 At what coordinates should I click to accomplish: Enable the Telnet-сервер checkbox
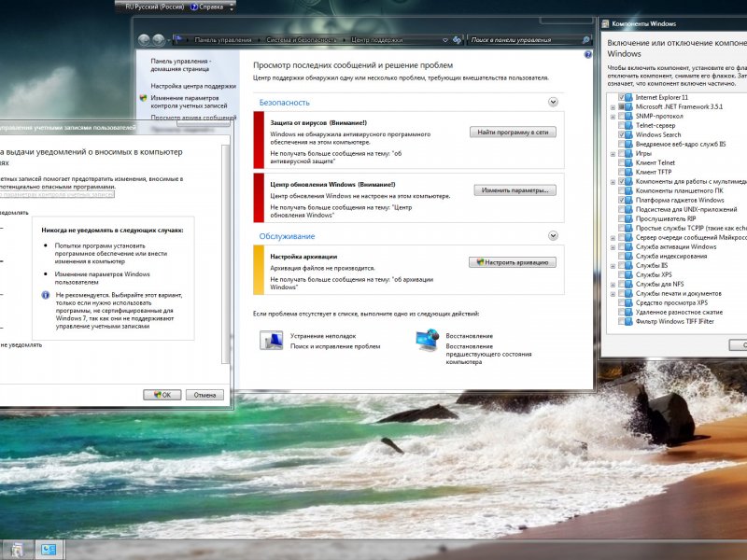[x=621, y=125]
